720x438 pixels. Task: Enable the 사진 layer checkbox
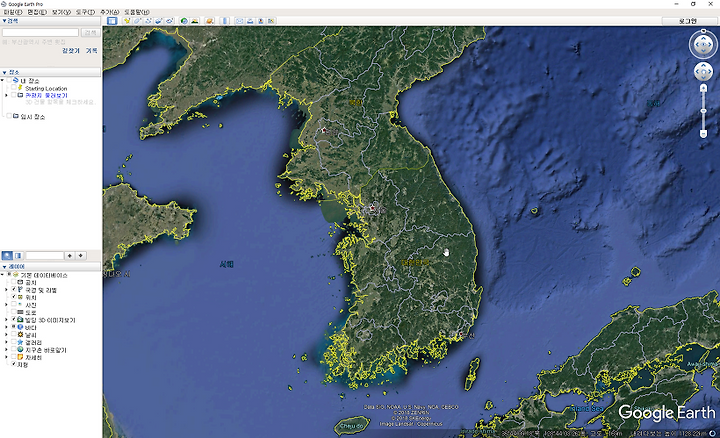pyautogui.click(x=13, y=304)
